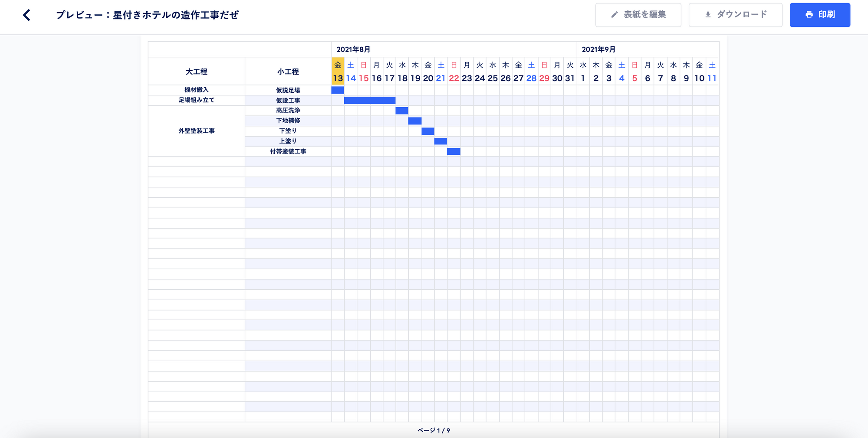Click the 高圧洗浄 task bar
The image size is (868, 438).
click(x=402, y=111)
